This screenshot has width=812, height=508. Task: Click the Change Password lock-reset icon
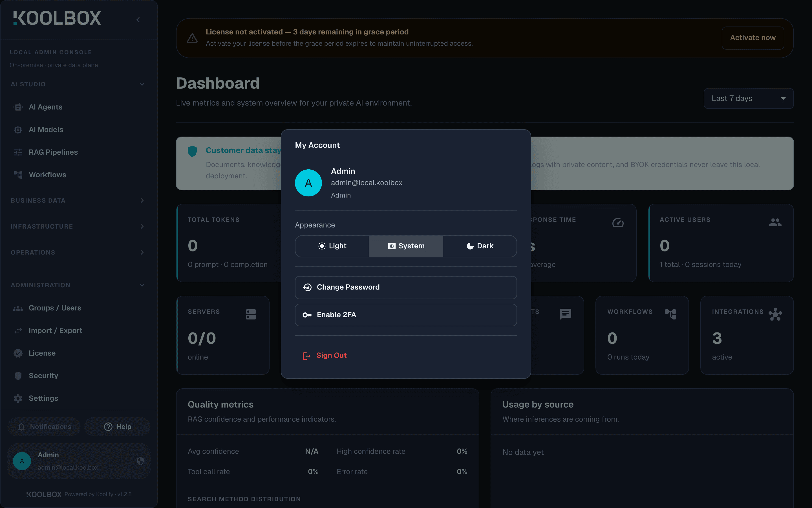pos(307,287)
